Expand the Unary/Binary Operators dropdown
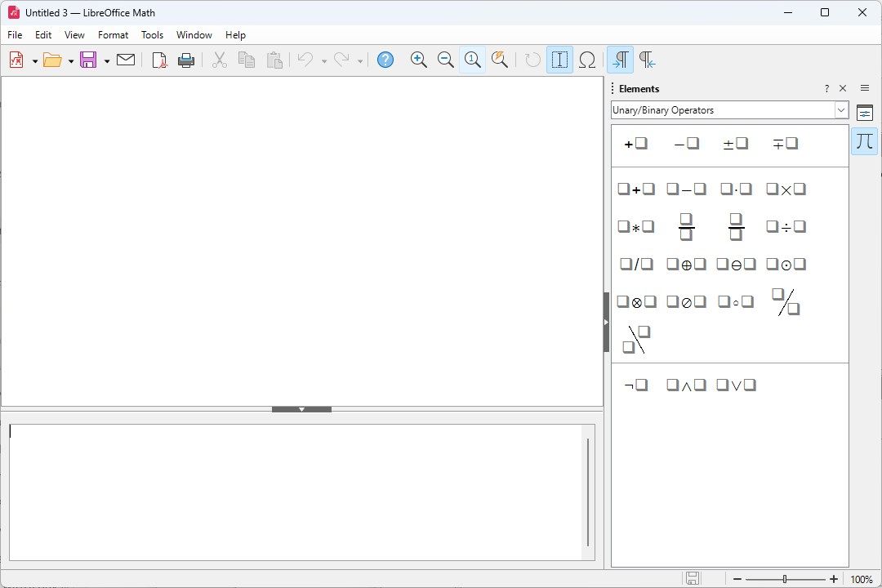 pyautogui.click(x=841, y=110)
